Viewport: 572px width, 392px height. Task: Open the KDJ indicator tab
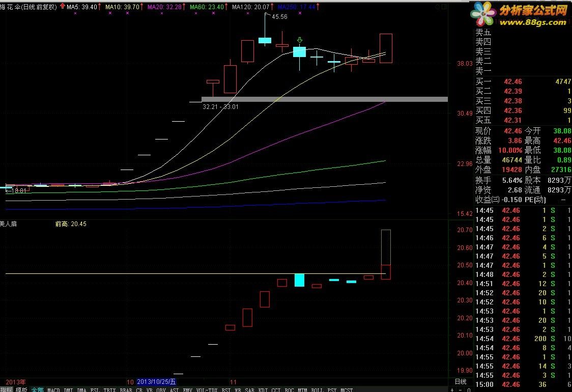pyautogui.click(x=263, y=390)
